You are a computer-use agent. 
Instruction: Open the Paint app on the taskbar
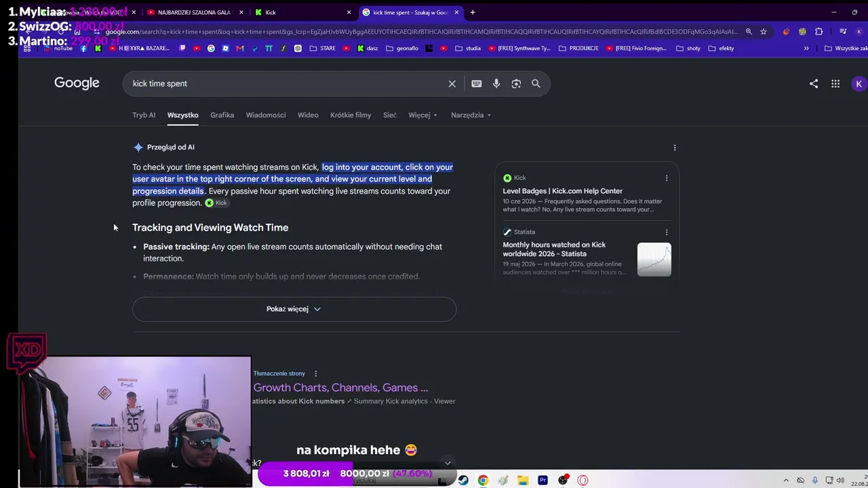click(x=502, y=480)
